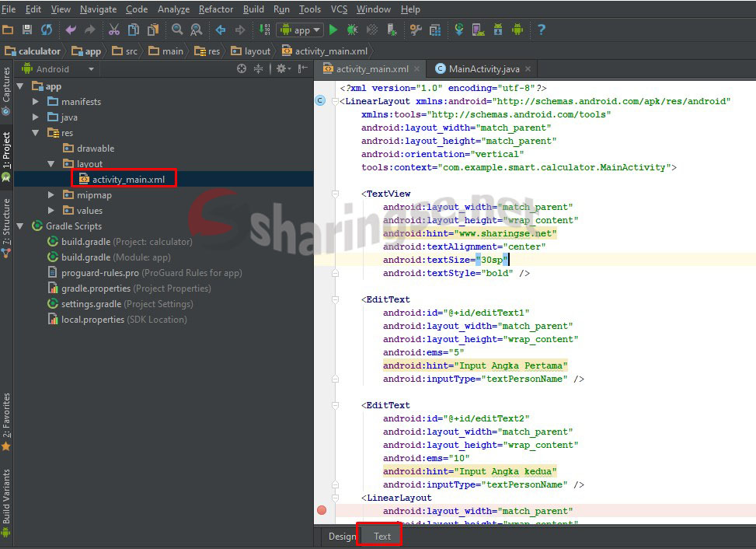Sync project with Gradle files icon
This screenshot has height=549, width=756.
[x=459, y=30]
